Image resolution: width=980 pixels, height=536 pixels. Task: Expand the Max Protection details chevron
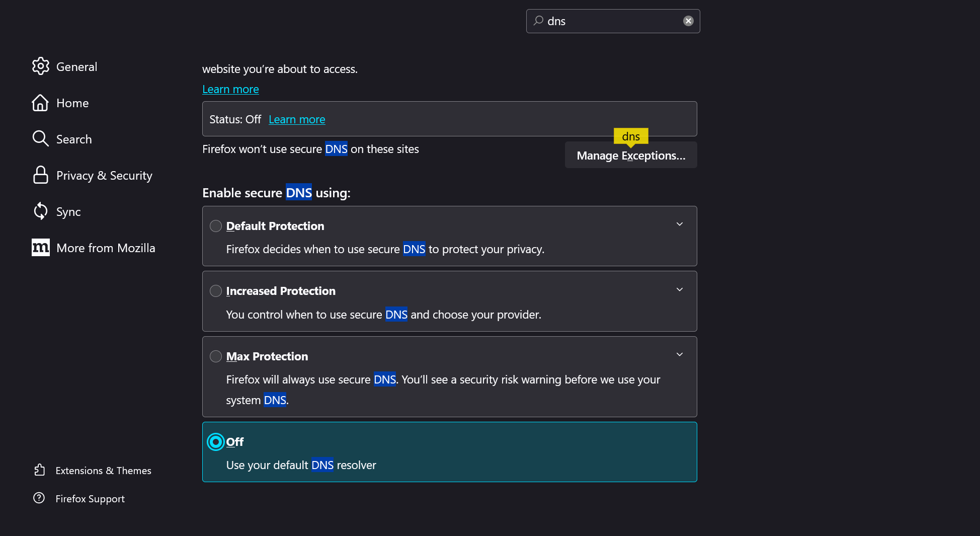[x=680, y=355]
